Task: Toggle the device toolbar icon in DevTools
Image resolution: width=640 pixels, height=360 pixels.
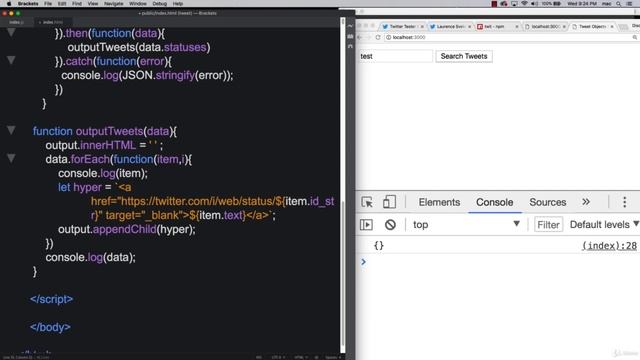Action: [x=389, y=202]
